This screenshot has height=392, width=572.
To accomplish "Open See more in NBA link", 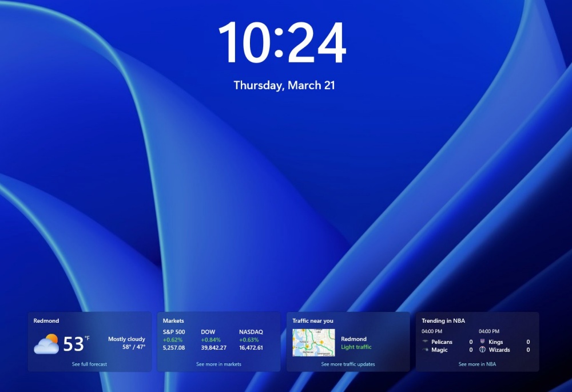I will [477, 364].
